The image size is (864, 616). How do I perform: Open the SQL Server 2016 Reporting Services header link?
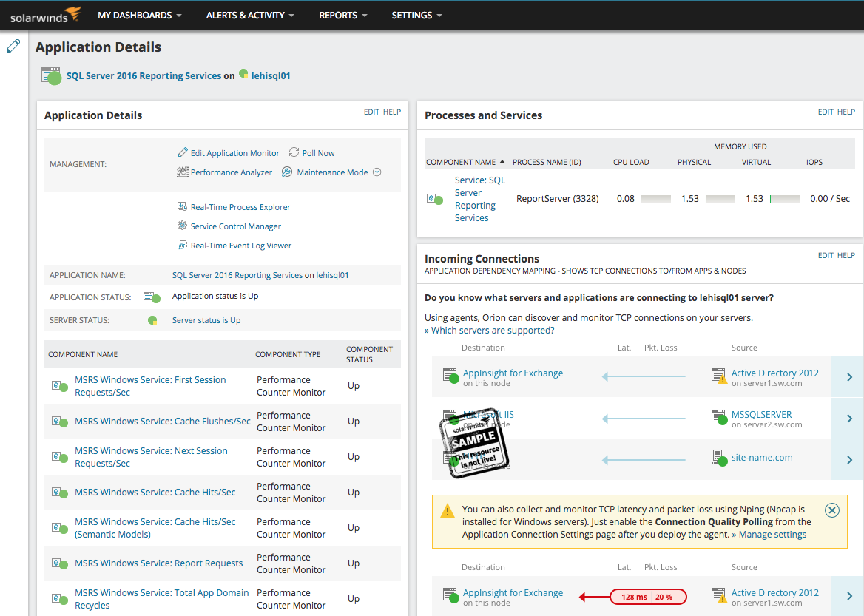pyautogui.click(x=144, y=76)
